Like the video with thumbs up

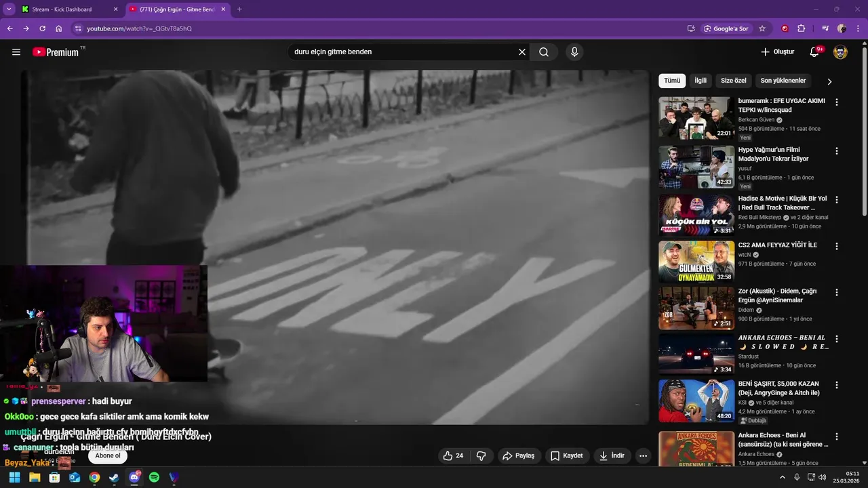click(453, 456)
